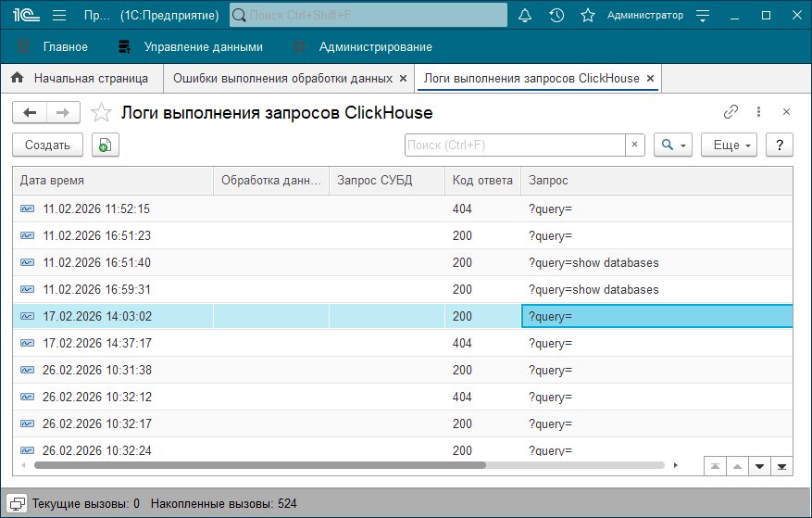This screenshot has height=518, width=812.
Task: Click code 200 in 26.02.2026 10:32:17 row
Action: [462, 423]
